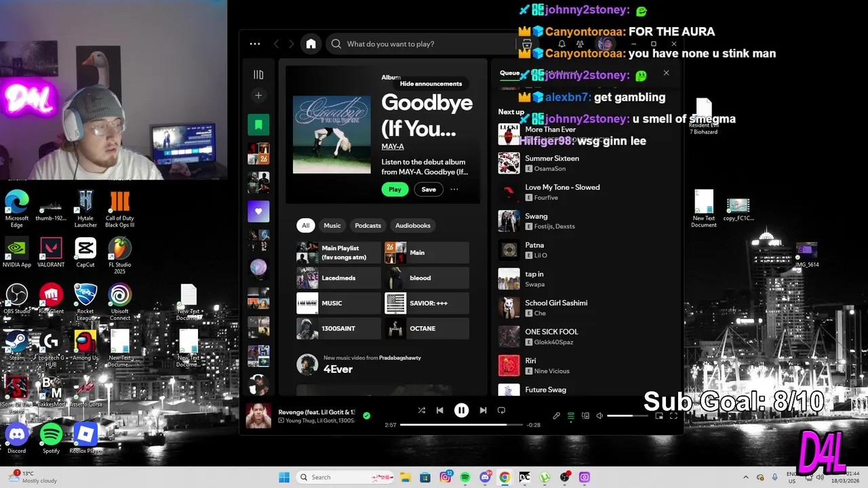Mute Spotify volume speaker icon
The height and width of the screenshot is (488, 868).
(x=599, y=416)
